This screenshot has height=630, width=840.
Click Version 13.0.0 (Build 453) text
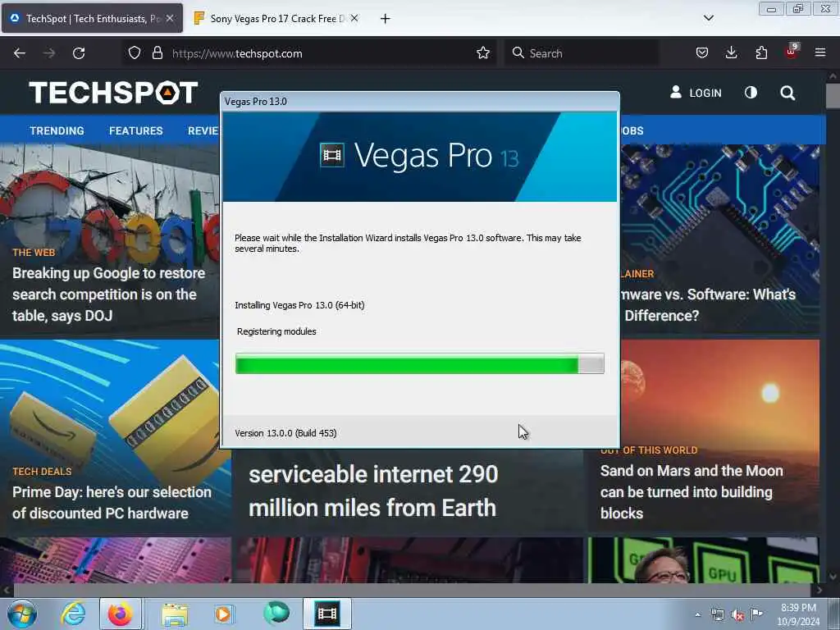pyautogui.click(x=285, y=433)
